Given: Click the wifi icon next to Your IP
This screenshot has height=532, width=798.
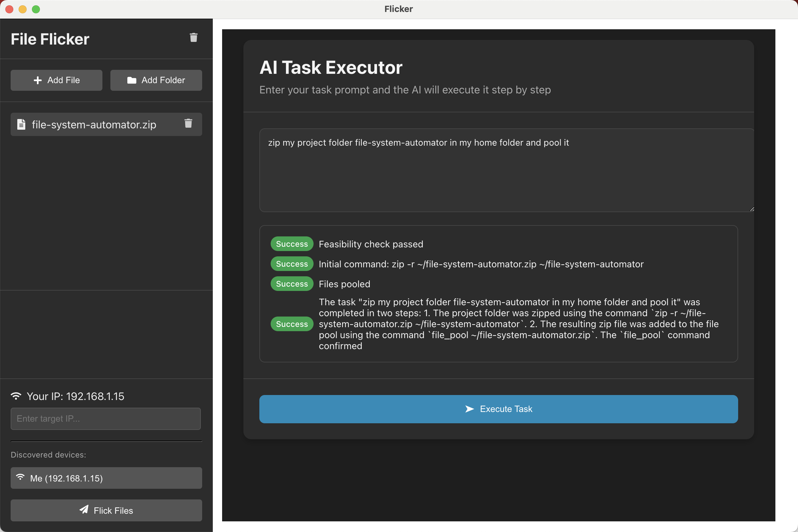Looking at the screenshot, I should coord(16,396).
